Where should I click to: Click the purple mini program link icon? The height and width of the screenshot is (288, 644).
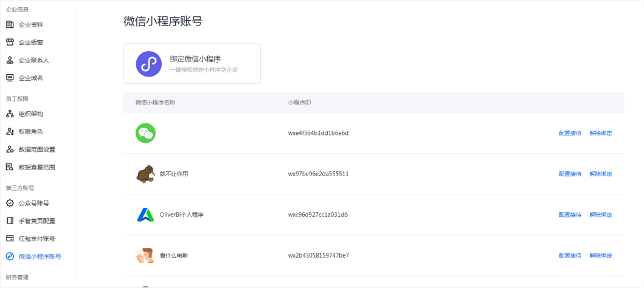148,64
